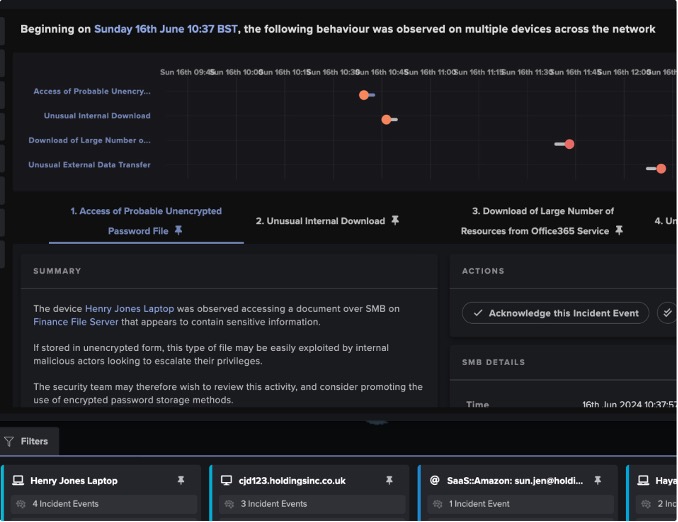Open the Unusual Internal Download tab
This screenshot has height=522, width=678.
click(x=320, y=221)
